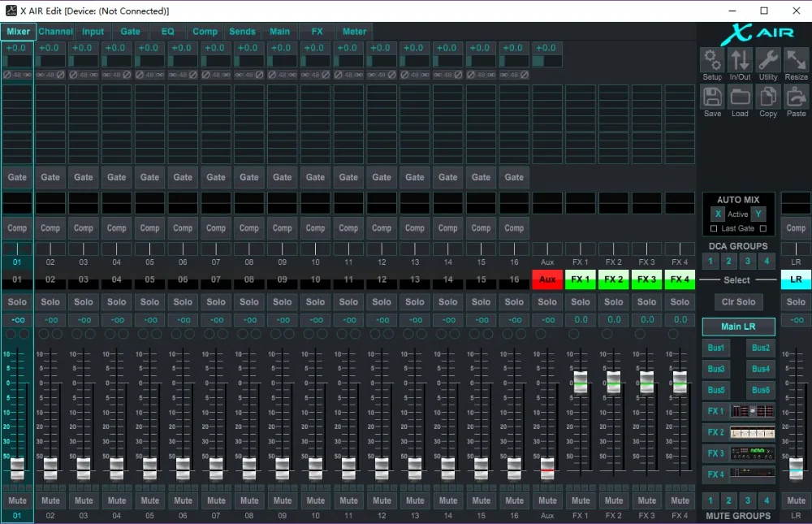Mute the LR main output

796,500
